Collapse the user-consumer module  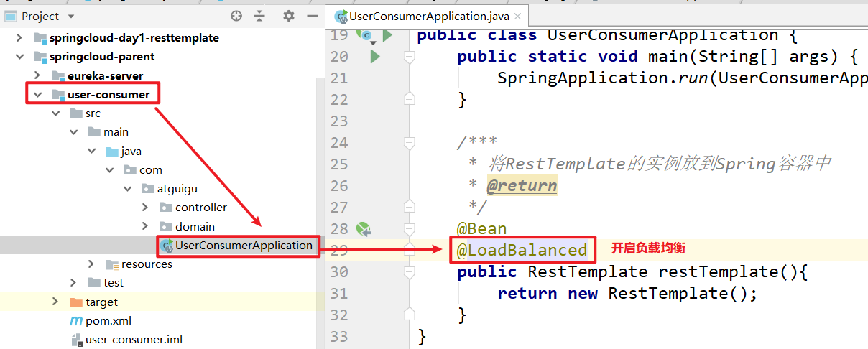click(x=37, y=94)
